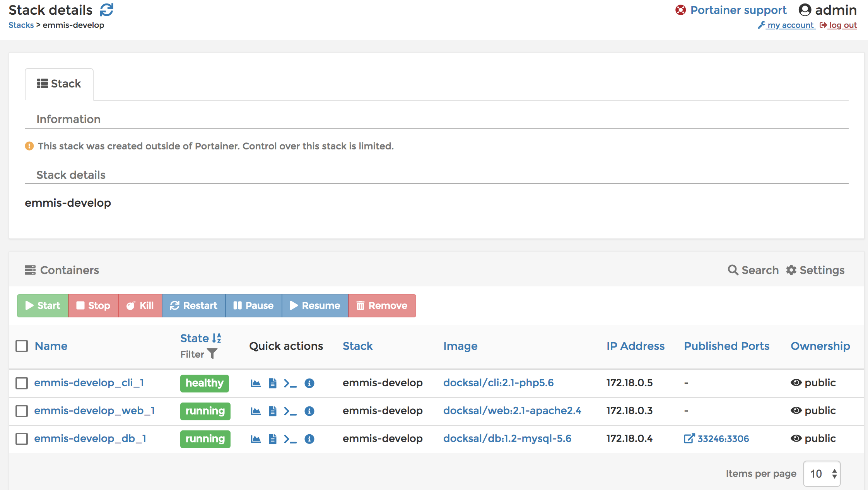Open docksal/web:2.1-apache2.4 image link
Image resolution: width=868 pixels, height=490 pixels.
pyautogui.click(x=512, y=411)
